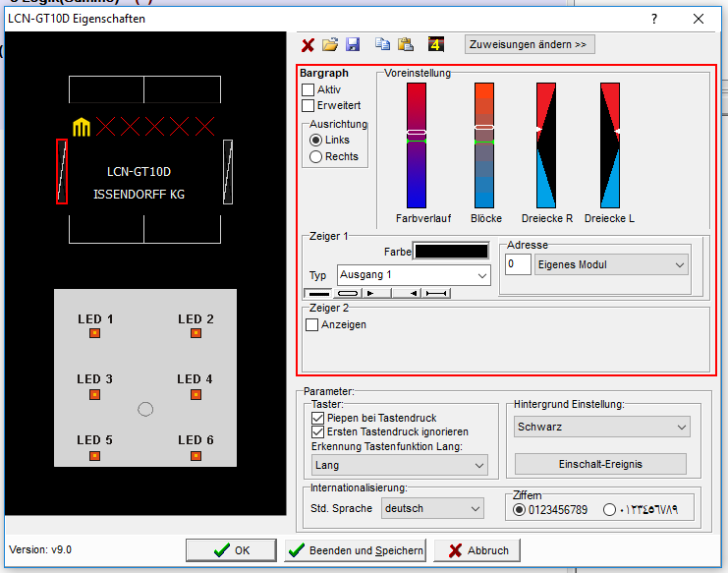Click the yellow number 4 display icon
The image size is (728, 573).
click(x=436, y=44)
